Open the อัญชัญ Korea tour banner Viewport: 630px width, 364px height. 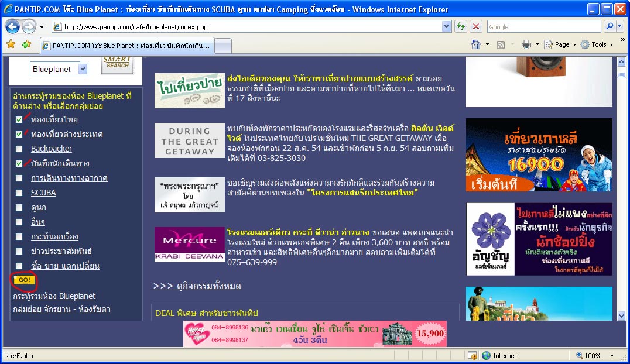click(539, 239)
